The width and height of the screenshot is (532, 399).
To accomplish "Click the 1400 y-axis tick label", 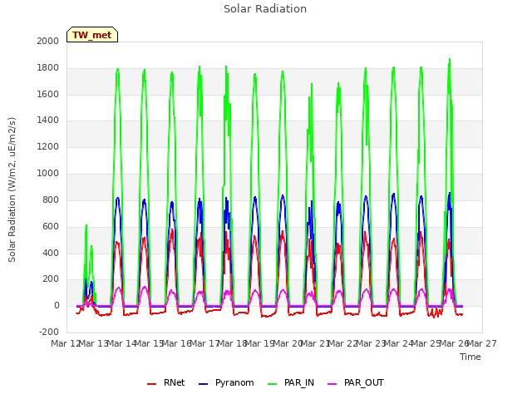I will (48, 120).
